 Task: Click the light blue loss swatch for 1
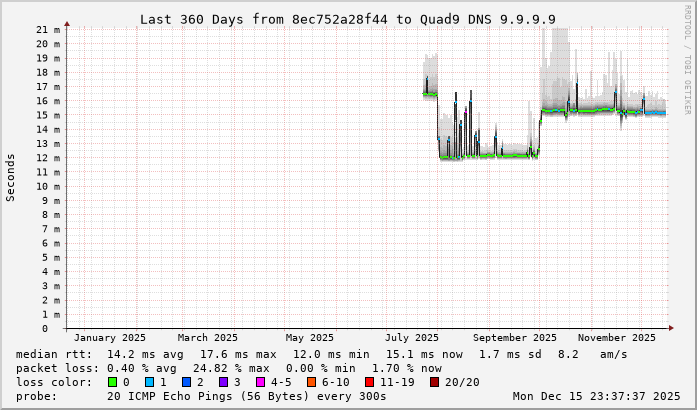149,382
